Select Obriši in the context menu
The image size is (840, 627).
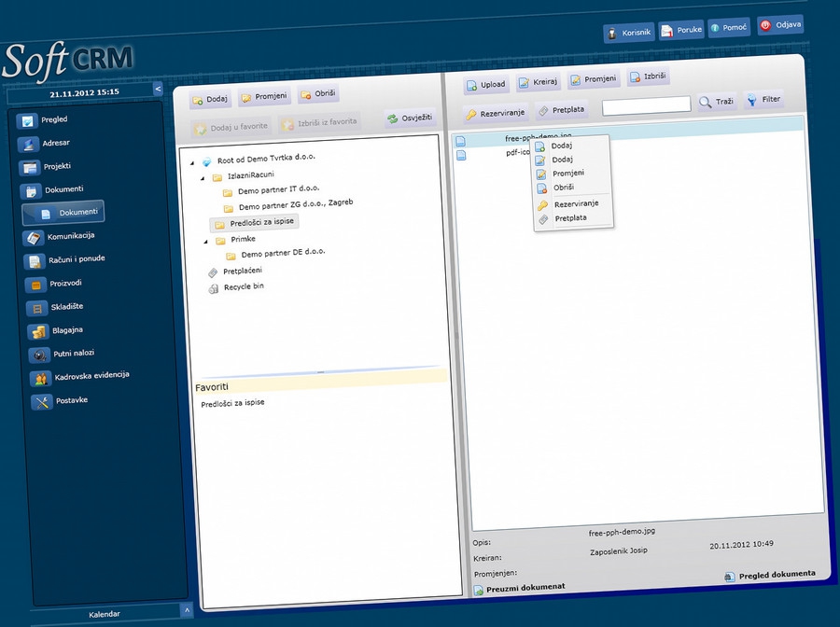tap(563, 188)
